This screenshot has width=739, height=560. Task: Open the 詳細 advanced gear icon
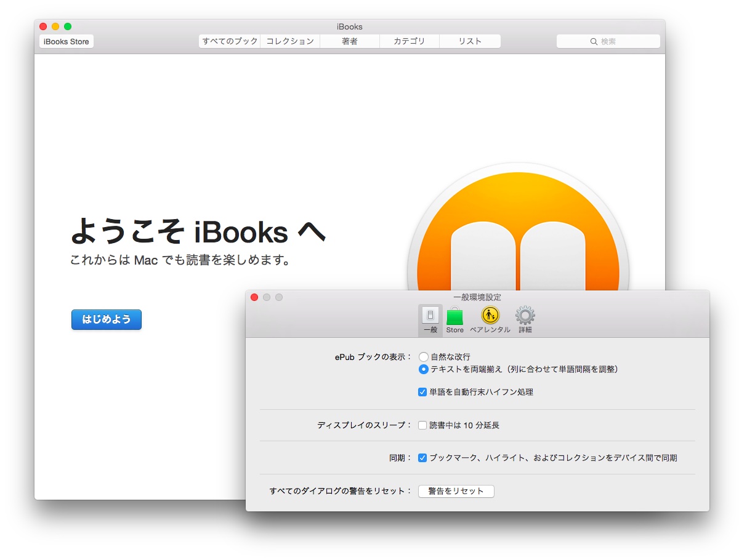(x=525, y=320)
